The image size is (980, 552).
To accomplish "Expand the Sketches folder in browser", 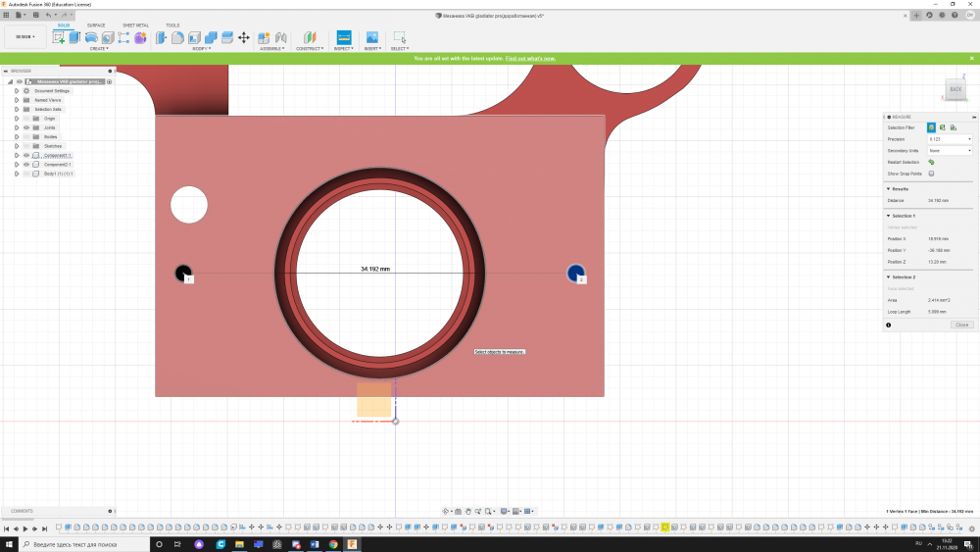I will click(x=17, y=146).
